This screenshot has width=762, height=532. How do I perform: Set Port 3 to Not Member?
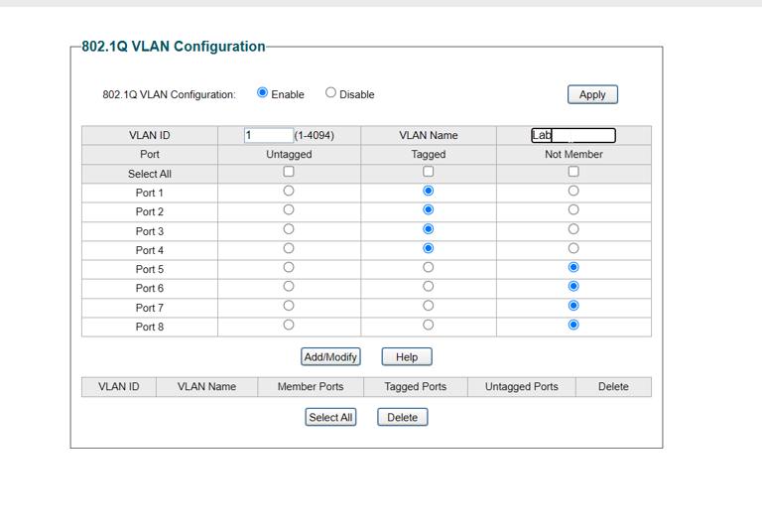coord(573,229)
